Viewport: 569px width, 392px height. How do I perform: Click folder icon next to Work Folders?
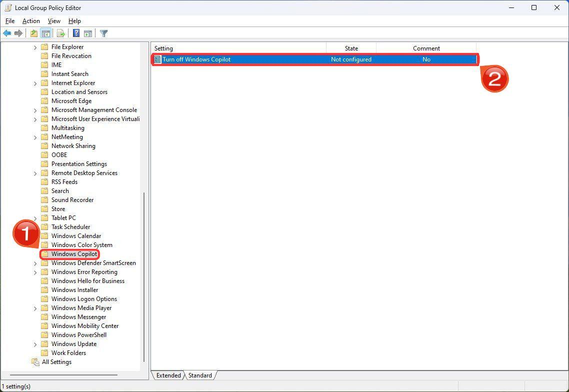coord(44,353)
